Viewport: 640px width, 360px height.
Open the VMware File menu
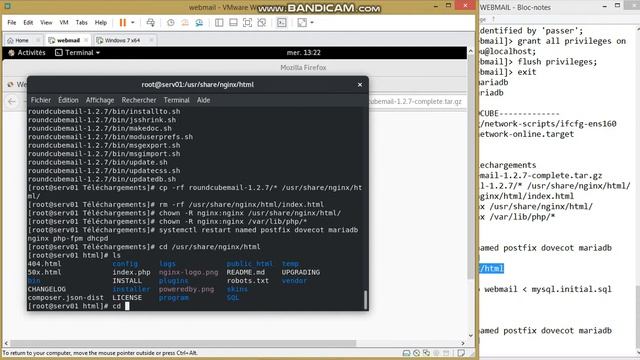(x=12, y=22)
